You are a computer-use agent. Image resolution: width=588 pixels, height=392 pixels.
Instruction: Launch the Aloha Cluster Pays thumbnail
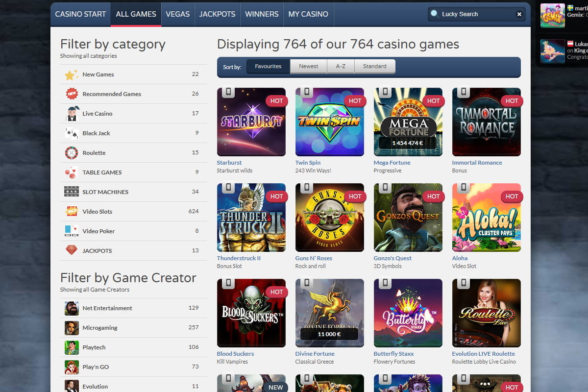(487, 218)
